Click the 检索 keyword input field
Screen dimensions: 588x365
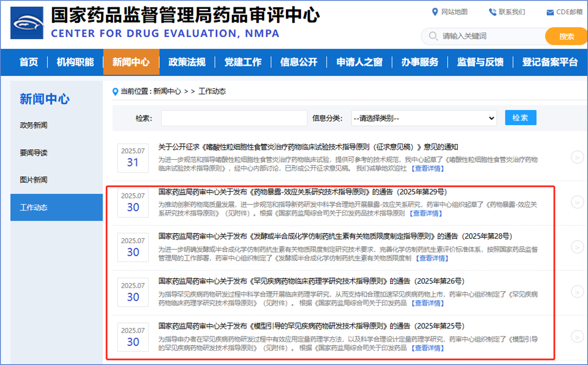[234, 118]
